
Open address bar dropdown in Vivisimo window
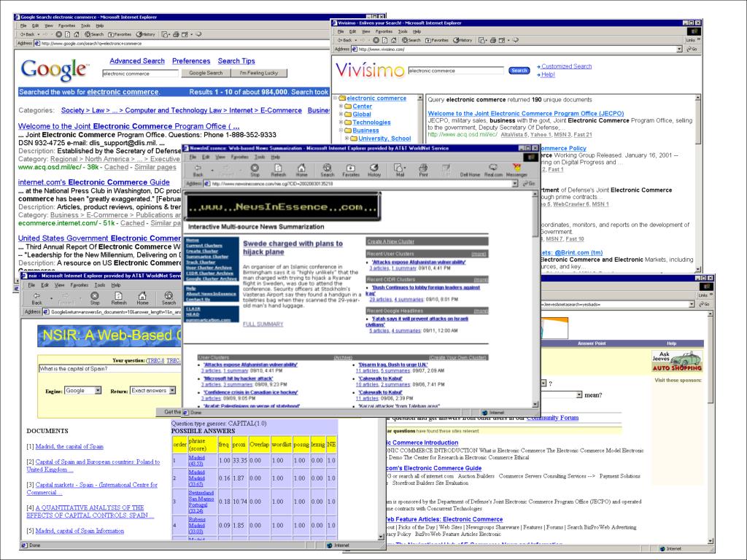pyautogui.click(x=679, y=49)
